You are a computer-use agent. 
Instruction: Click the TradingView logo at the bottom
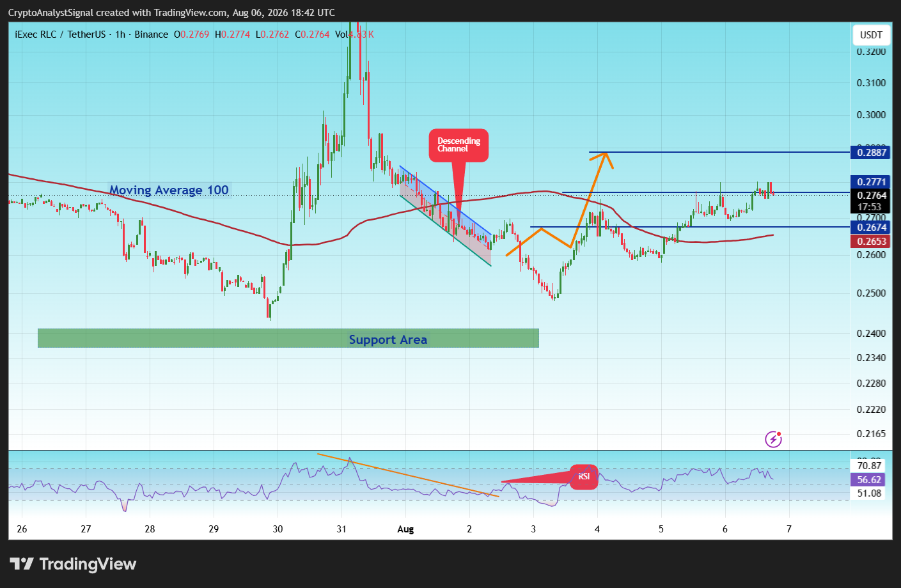coord(73,564)
